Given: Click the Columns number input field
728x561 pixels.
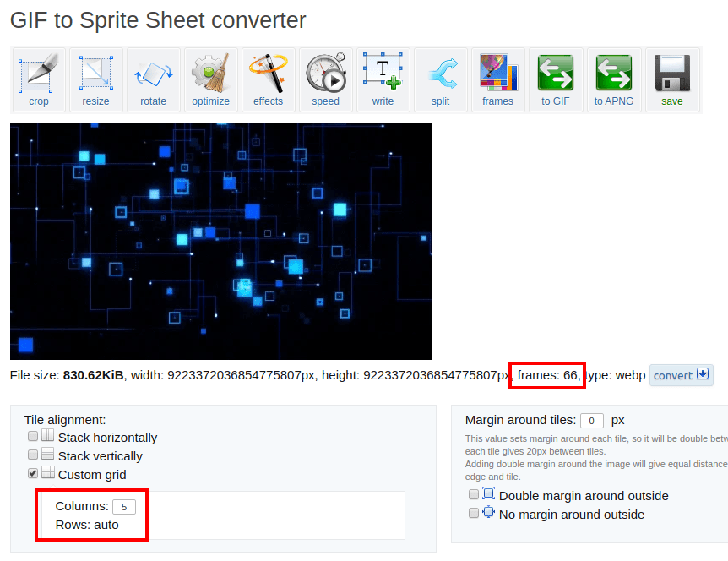Looking at the screenshot, I should pos(124,507).
